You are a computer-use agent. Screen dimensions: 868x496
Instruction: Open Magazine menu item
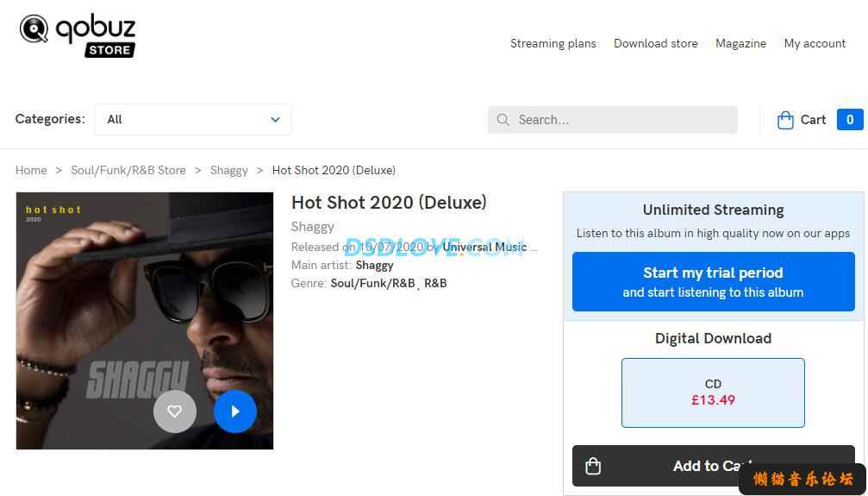pos(740,43)
